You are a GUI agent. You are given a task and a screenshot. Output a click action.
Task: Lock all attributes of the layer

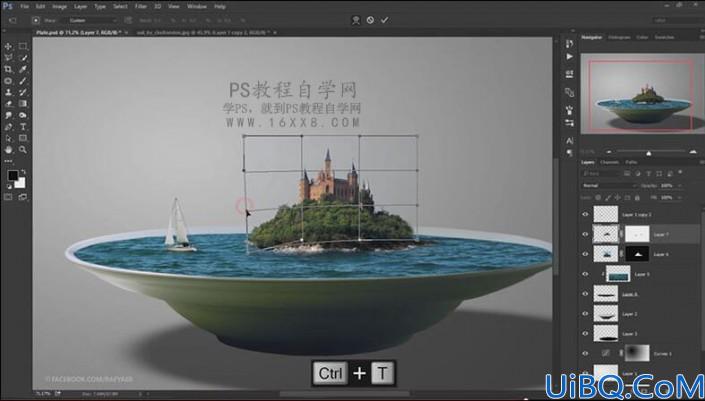[x=637, y=197]
